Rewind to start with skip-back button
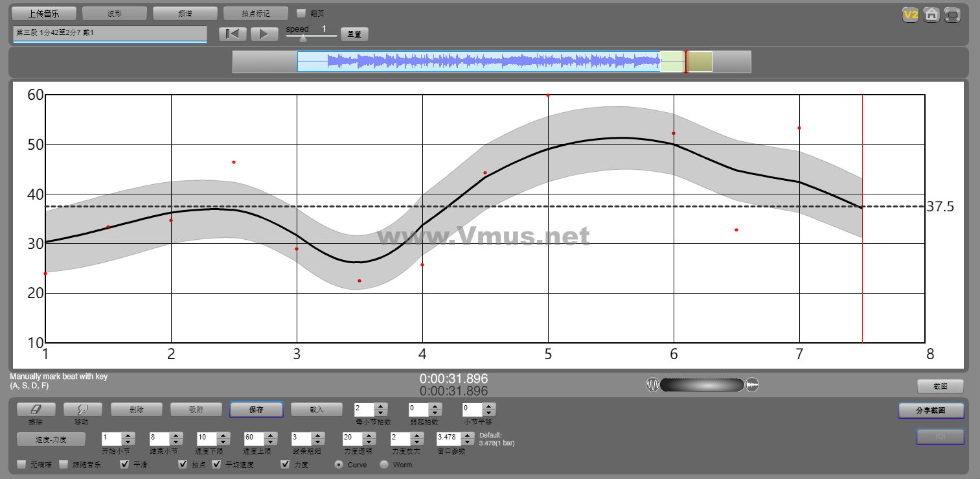The image size is (980, 479). (233, 34)
